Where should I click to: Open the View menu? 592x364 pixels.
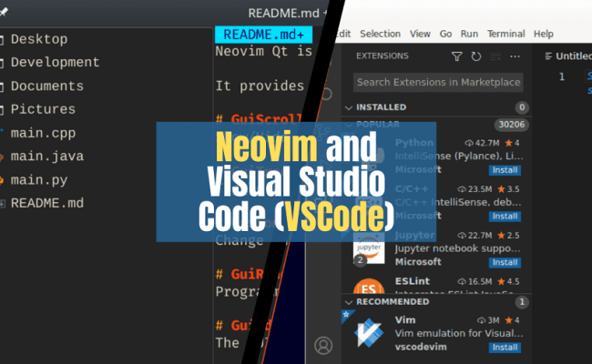420,34
